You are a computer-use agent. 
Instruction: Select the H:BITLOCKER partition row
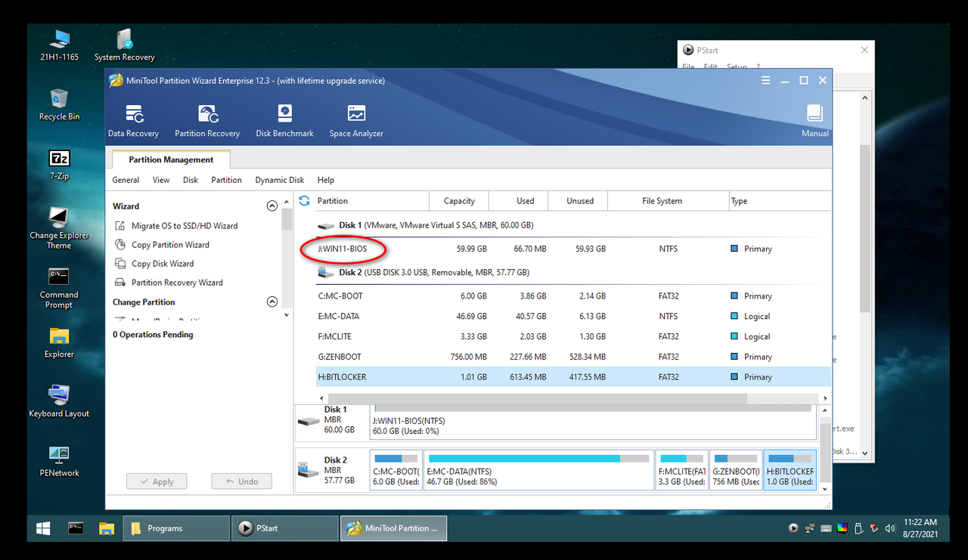coord(572,377)
